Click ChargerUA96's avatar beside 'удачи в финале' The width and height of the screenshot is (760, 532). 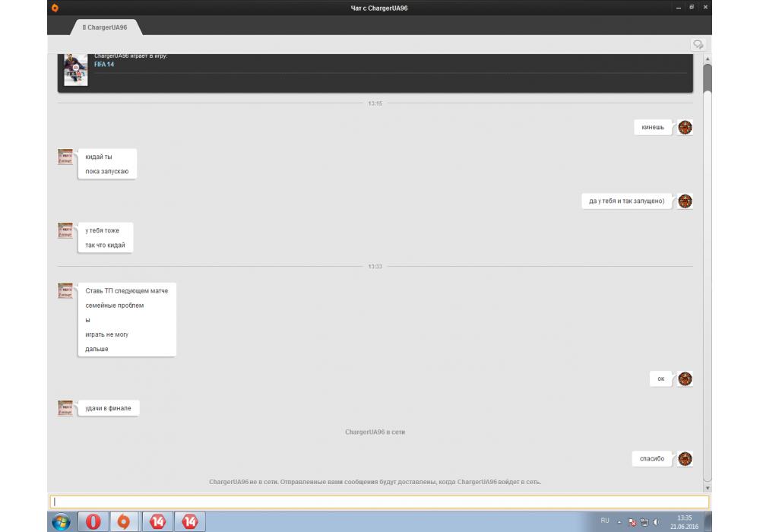(65, 408)
